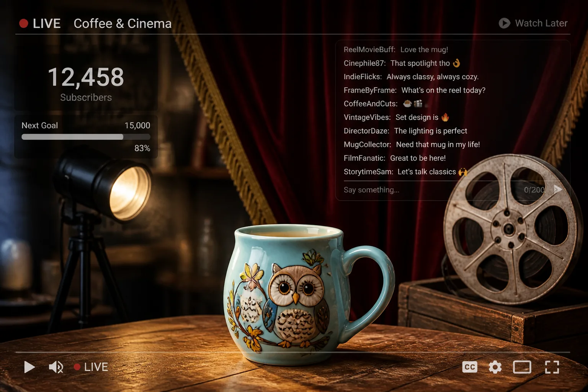Viewport: 588px width, 392px height.
Task: Open ReelMovieBuff's profile from chat
Action: 369,50
